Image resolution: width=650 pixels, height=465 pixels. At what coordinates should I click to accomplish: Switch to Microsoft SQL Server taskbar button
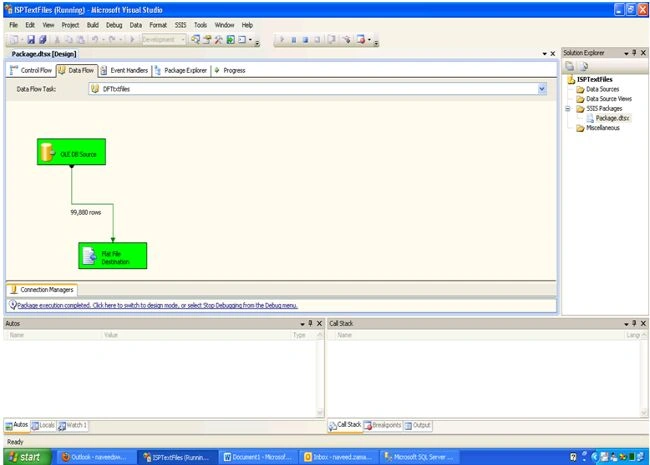419,457
